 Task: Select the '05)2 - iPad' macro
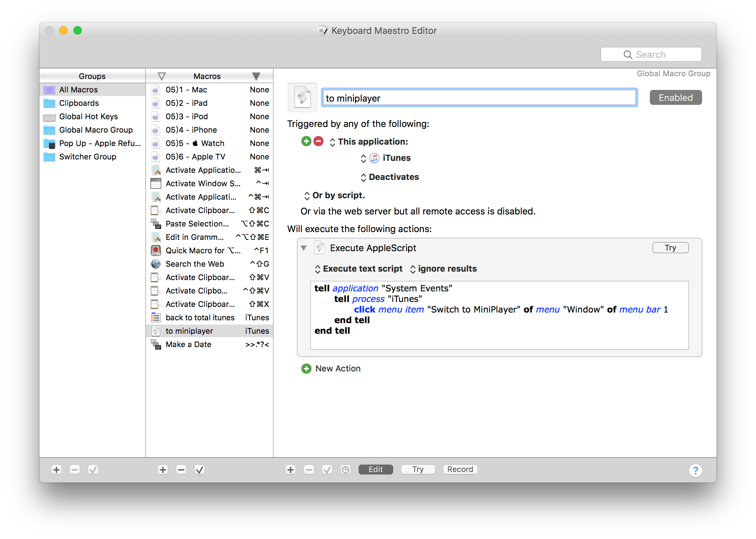point(209,103)
